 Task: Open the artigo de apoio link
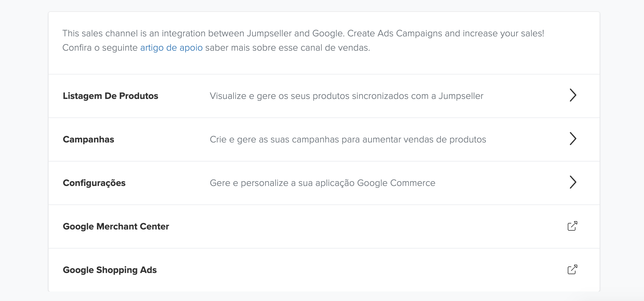(x=171, y=48)
